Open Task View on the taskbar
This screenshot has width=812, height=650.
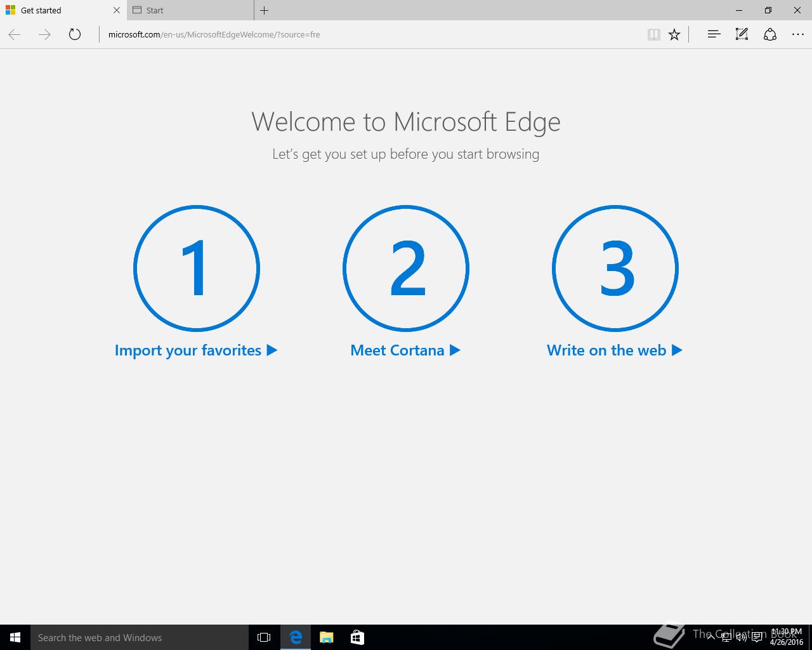click(x=264, y=637)
